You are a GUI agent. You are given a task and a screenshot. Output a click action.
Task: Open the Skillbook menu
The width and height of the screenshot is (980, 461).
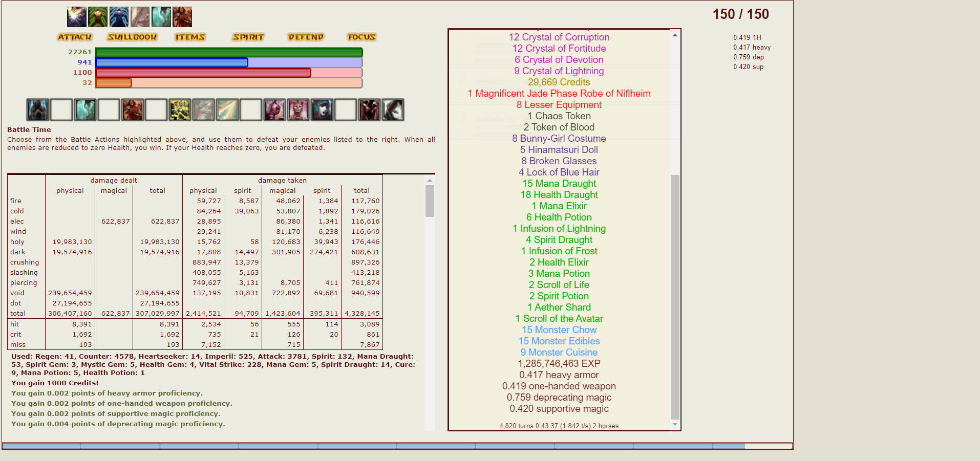tap(132, 37)
